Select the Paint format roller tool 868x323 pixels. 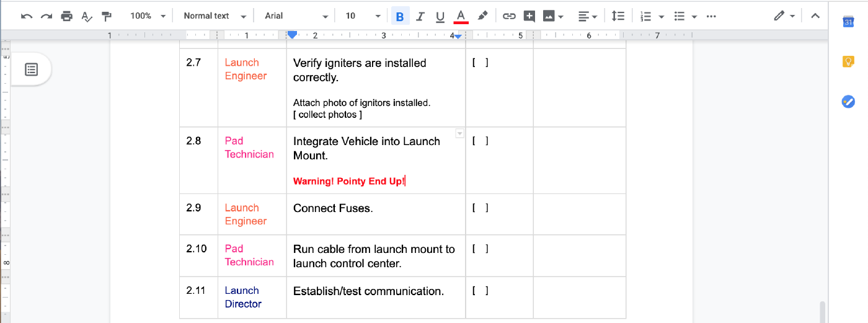click(107, 16)
